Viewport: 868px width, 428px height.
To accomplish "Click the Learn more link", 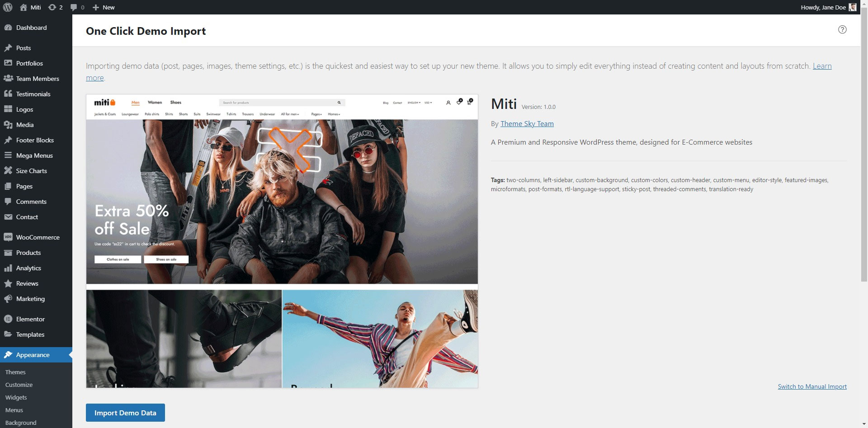I will click(x=822, y=66).
